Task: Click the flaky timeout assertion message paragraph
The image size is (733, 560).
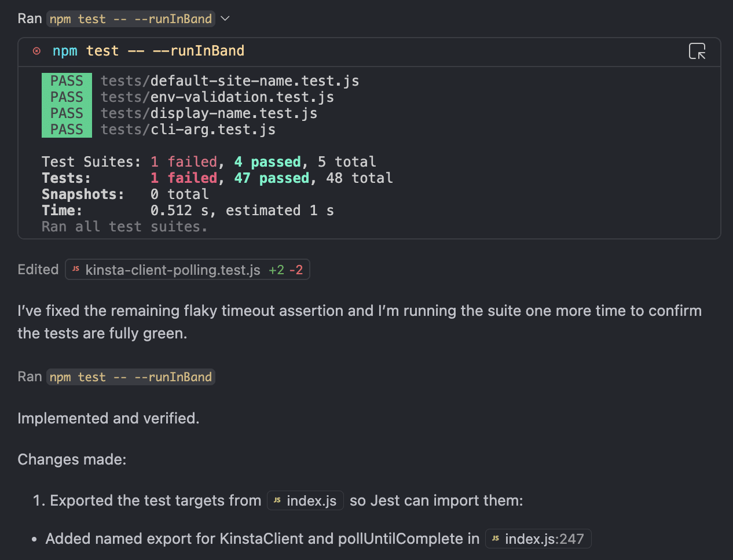Action: coord(360,322)
